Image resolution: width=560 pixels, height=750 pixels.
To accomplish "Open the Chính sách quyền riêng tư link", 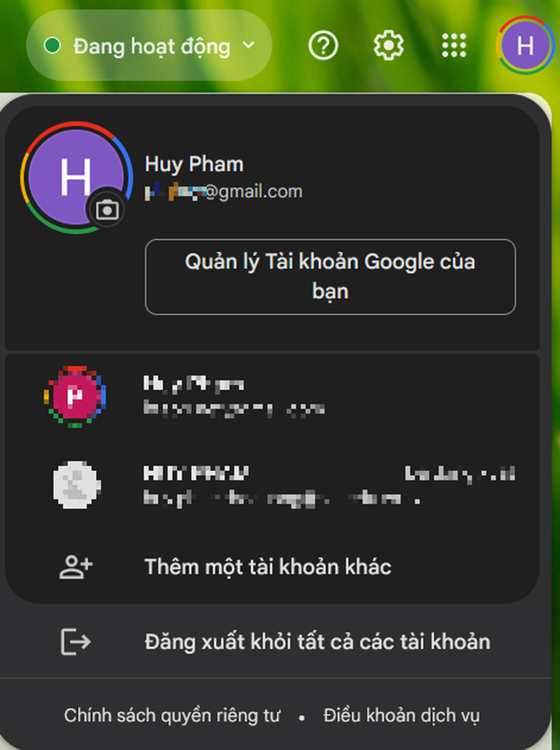I will coord(172,715).
